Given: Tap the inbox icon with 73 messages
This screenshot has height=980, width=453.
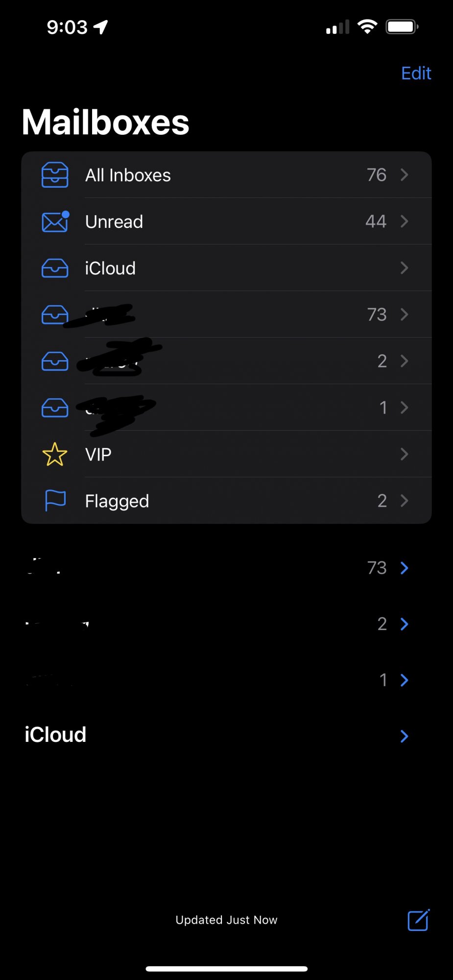Looking at the screenshot, I should (x=55, y=315).
